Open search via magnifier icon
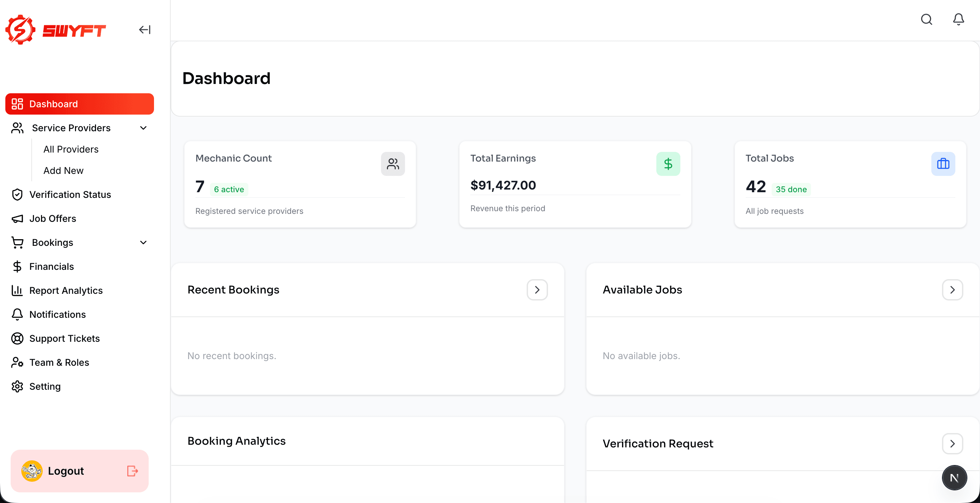980x503 pixels. click(926, 19)
